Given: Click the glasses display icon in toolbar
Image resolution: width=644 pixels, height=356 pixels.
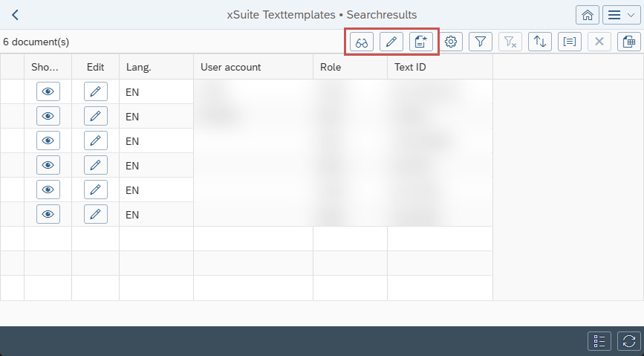Looking at the screenshot, I should (x=362, y=42).
